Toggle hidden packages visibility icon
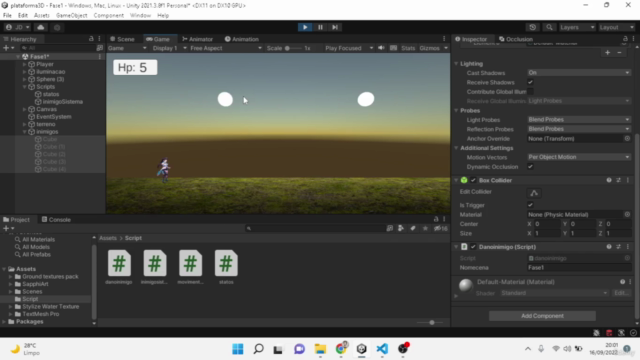The height and width of the screenshot is (360, 640). [440, 228]
